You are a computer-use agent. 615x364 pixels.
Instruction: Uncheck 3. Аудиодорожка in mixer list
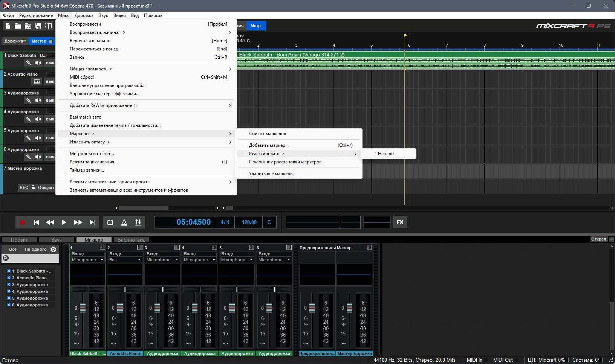pos(9,285)
